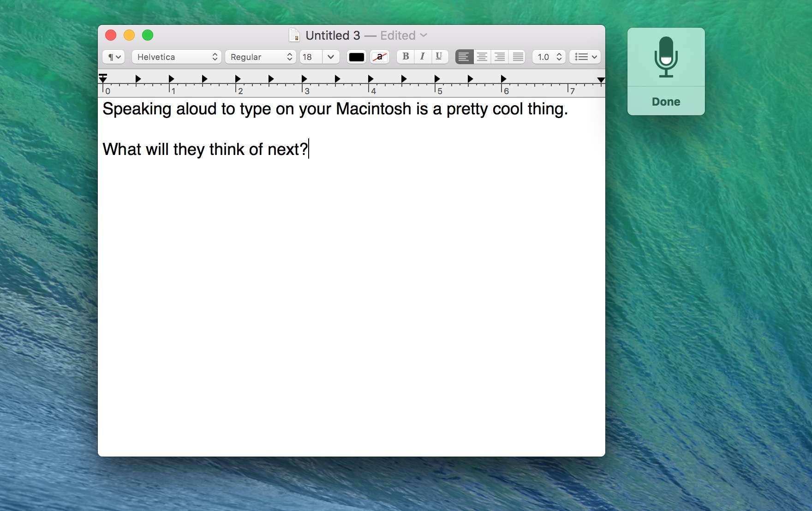Open the Edited document title menu
The width and height of the screenshot is (812, 511).
pos(403,36)
